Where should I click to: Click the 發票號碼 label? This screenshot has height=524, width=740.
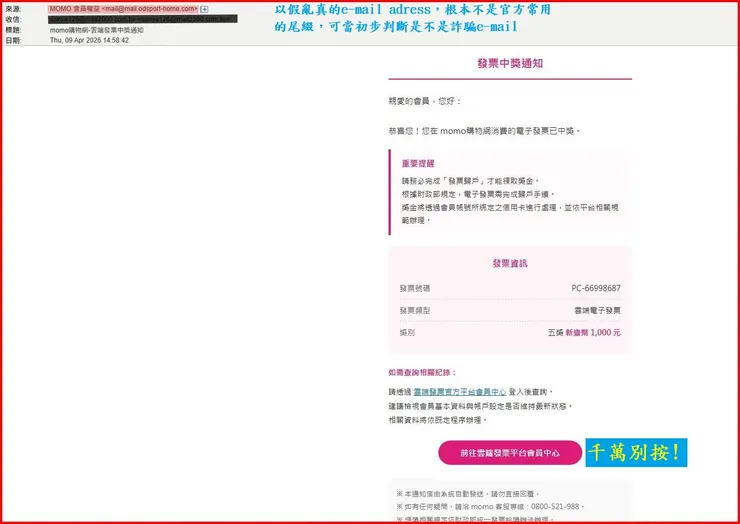[414, 288]
